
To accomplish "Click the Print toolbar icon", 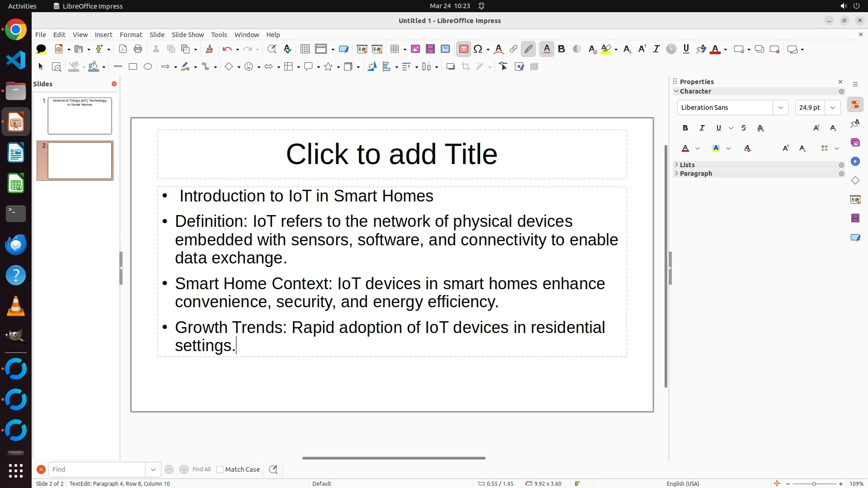I will 138,49.
